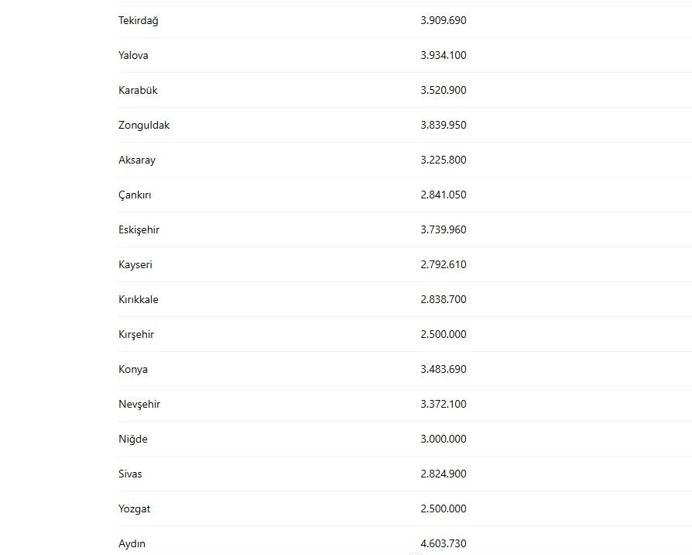692x555 pixels.
Task: Select the Eskişehir table cell
Action: click(139, 230)
